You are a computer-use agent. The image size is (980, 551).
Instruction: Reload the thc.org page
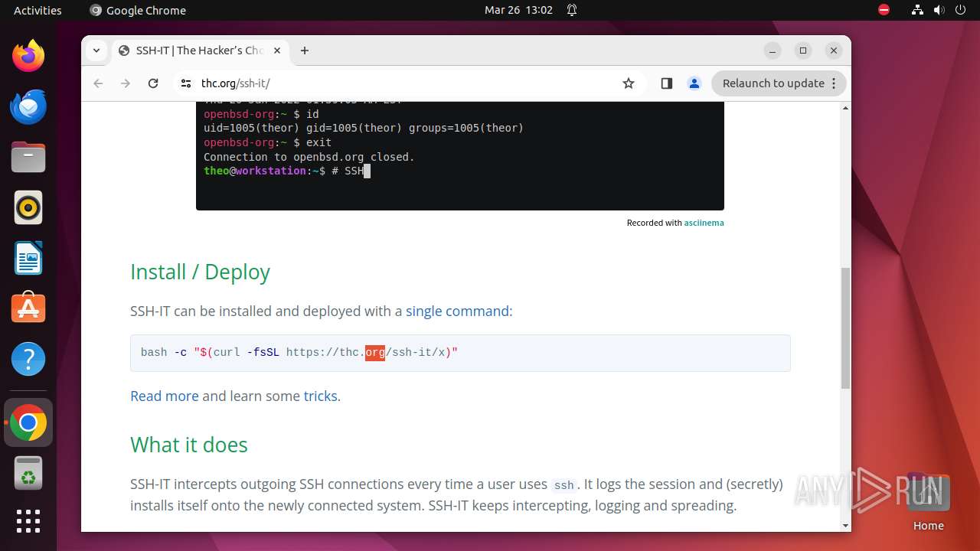tap(153, 83)
